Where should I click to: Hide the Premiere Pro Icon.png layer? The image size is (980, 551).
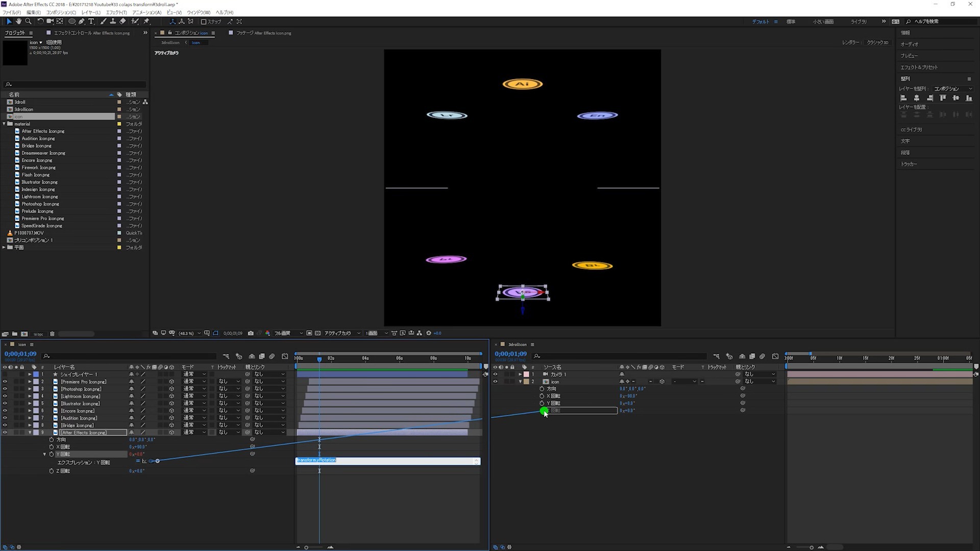coord(5,382)
